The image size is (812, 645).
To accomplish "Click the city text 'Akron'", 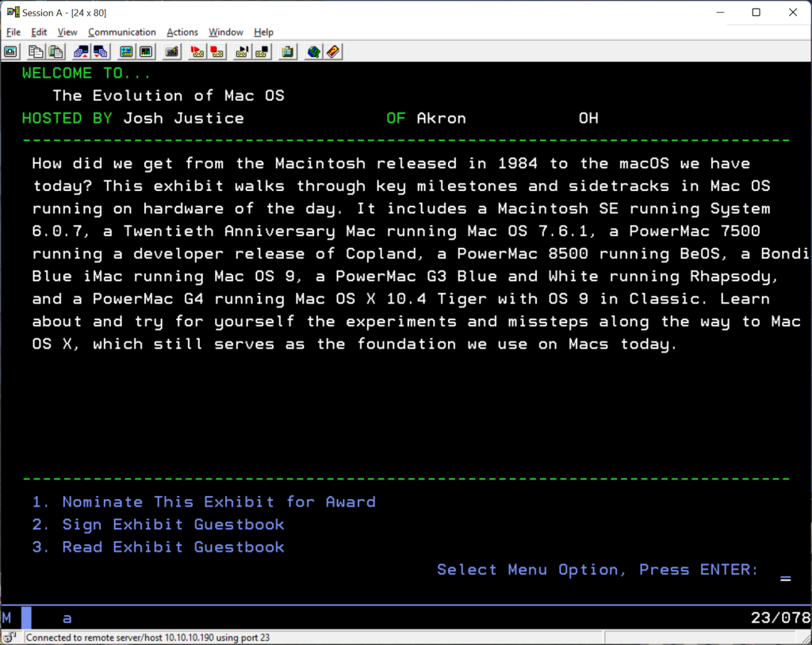I will click(x=441, y=119).
